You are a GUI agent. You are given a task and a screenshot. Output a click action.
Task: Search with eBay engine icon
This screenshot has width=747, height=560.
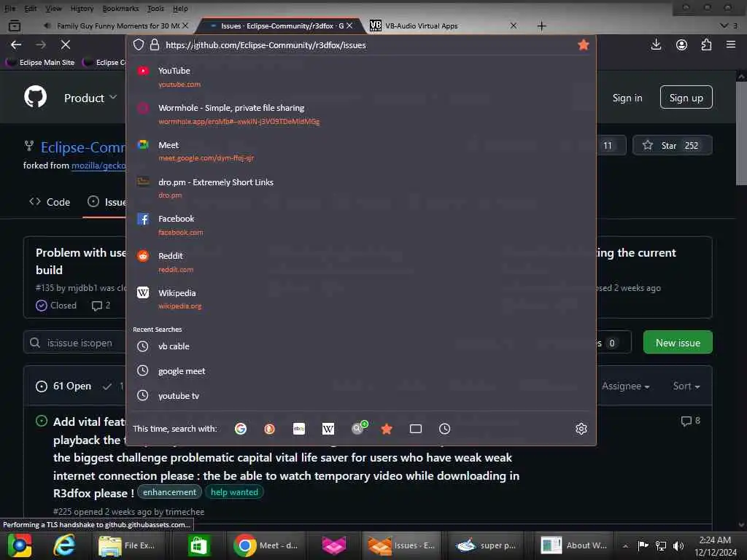[298, 429]
